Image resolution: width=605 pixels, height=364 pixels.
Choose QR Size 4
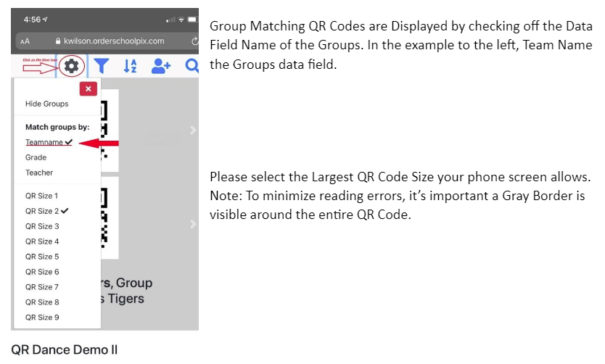(42, 241)
